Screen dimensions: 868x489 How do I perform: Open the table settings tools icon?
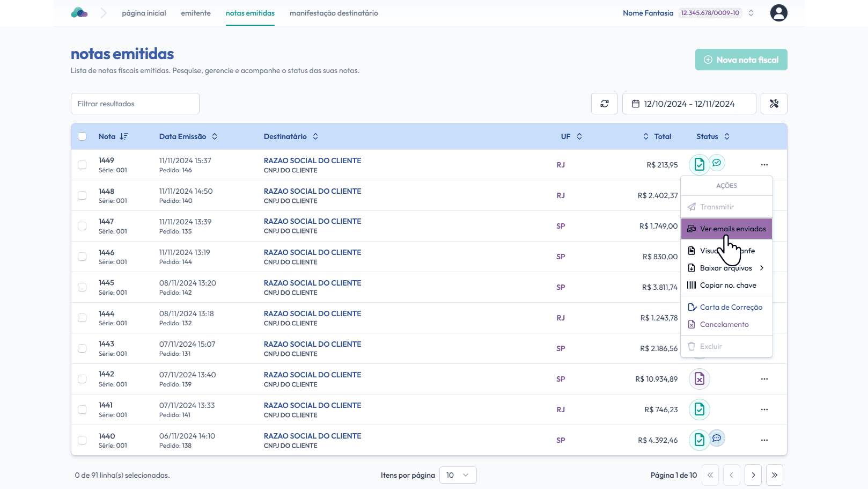(x=774, y=104)
